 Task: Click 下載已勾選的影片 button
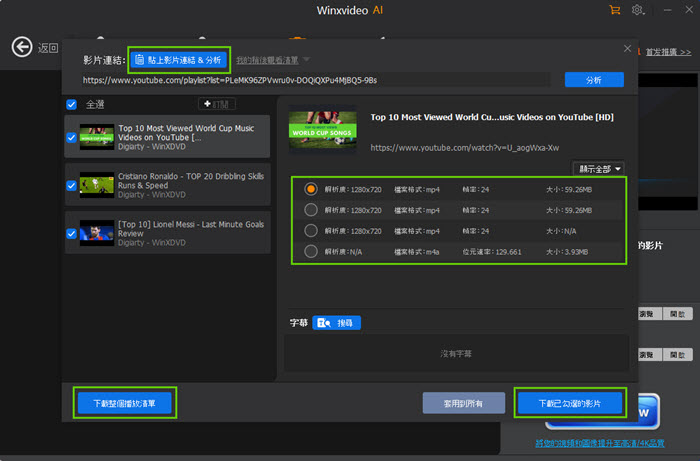(x=569, y=403)
